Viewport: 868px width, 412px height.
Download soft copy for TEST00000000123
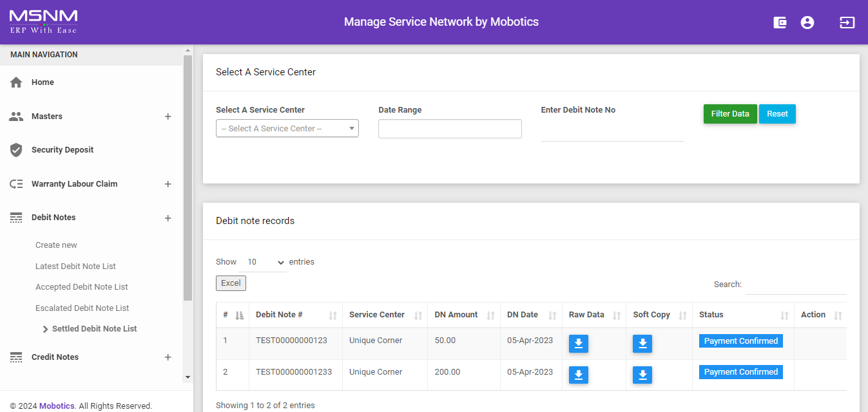(x=642, y=344)
